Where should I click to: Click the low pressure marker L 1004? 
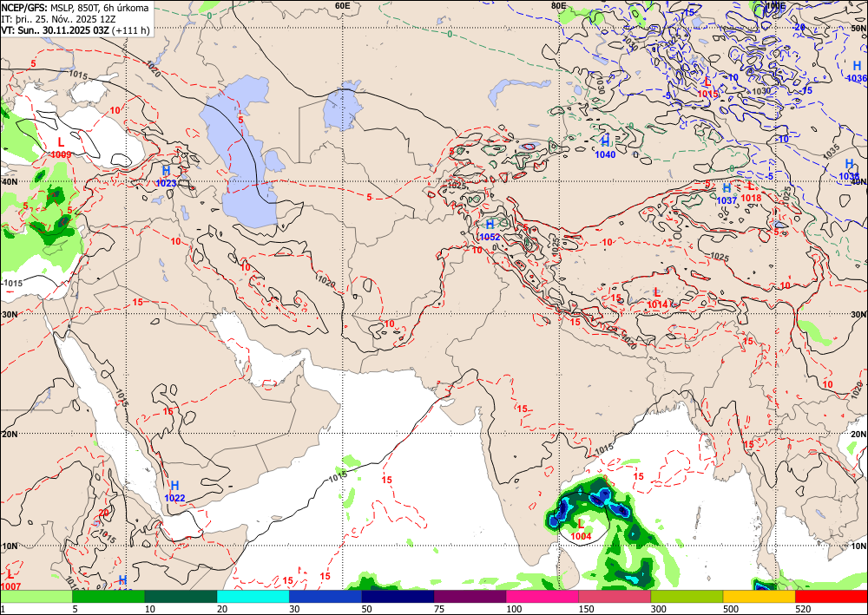tap(581, 529)
